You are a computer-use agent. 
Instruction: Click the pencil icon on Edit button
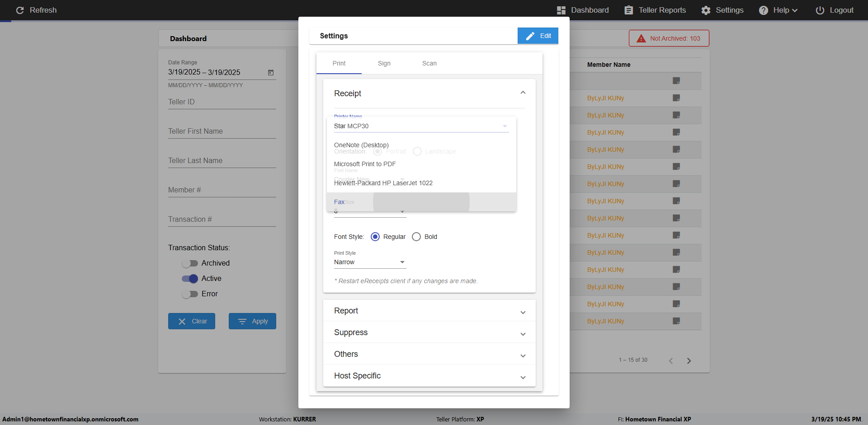[530, 36]
